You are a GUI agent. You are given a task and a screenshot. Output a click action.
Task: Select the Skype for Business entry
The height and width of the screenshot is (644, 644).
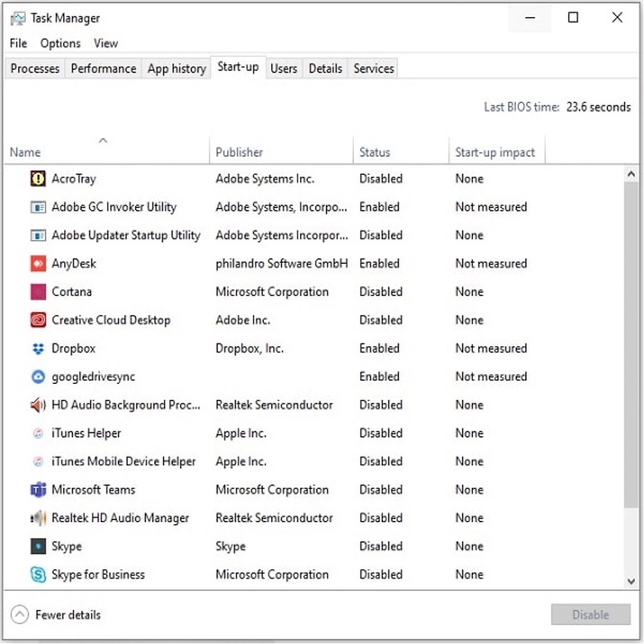(98, 575)
